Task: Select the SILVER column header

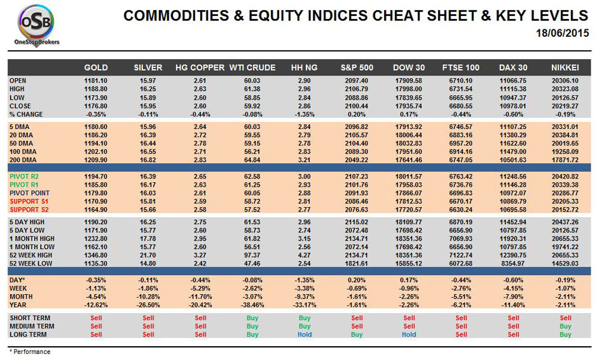Action: point(148,68)
